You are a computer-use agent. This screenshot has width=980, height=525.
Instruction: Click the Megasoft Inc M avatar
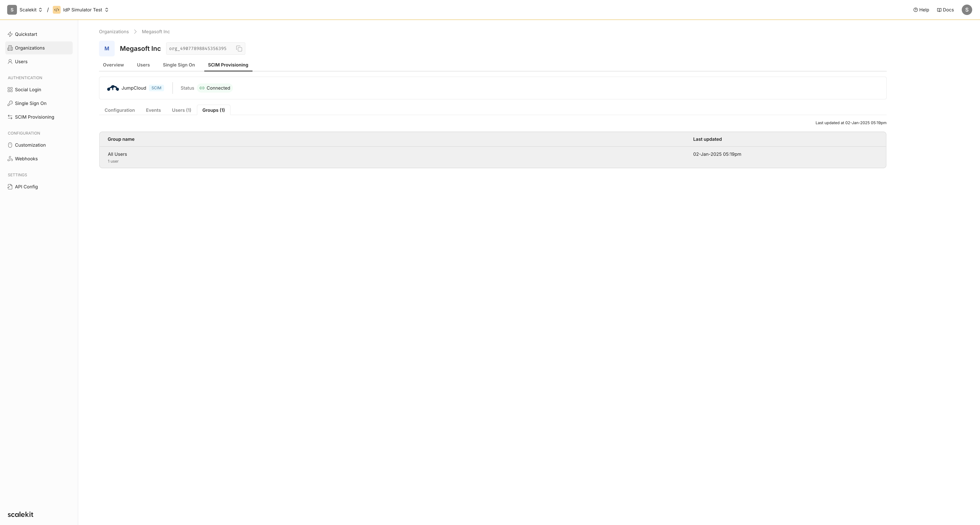pos(107,49)
